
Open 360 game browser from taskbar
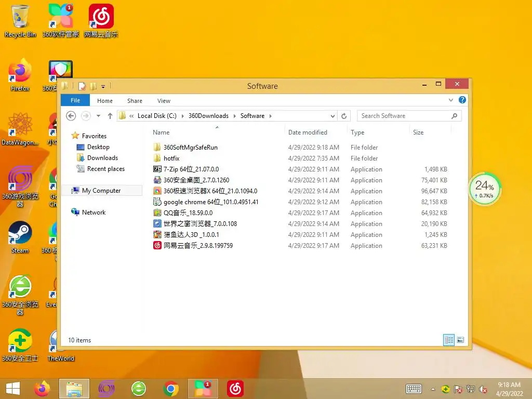[106, 389]
